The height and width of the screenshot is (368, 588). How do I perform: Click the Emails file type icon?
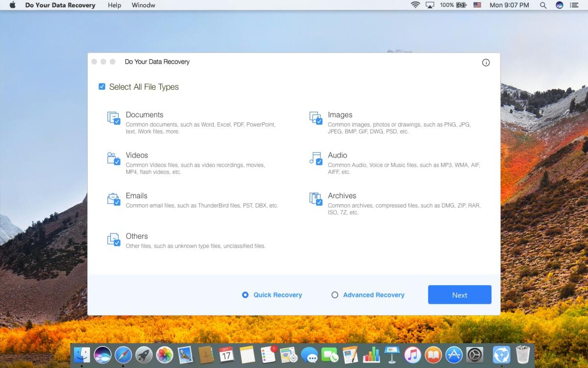click(113, 199)
